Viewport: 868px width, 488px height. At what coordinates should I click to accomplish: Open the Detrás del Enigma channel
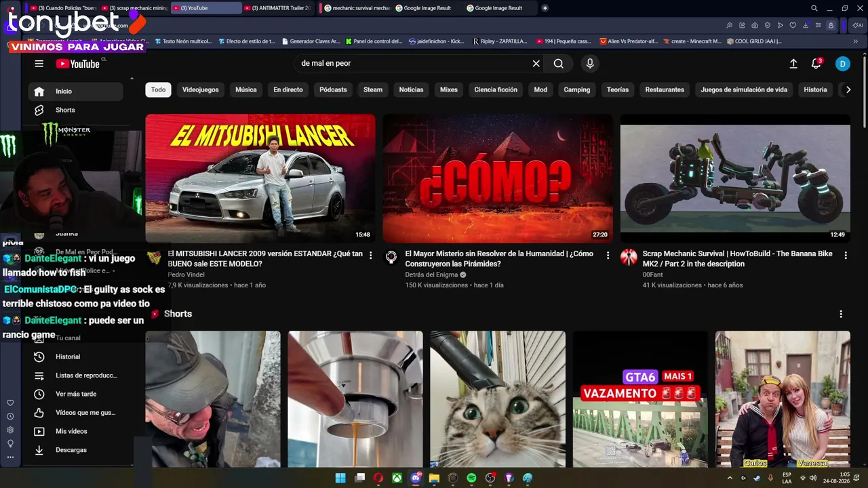[431, 274]
